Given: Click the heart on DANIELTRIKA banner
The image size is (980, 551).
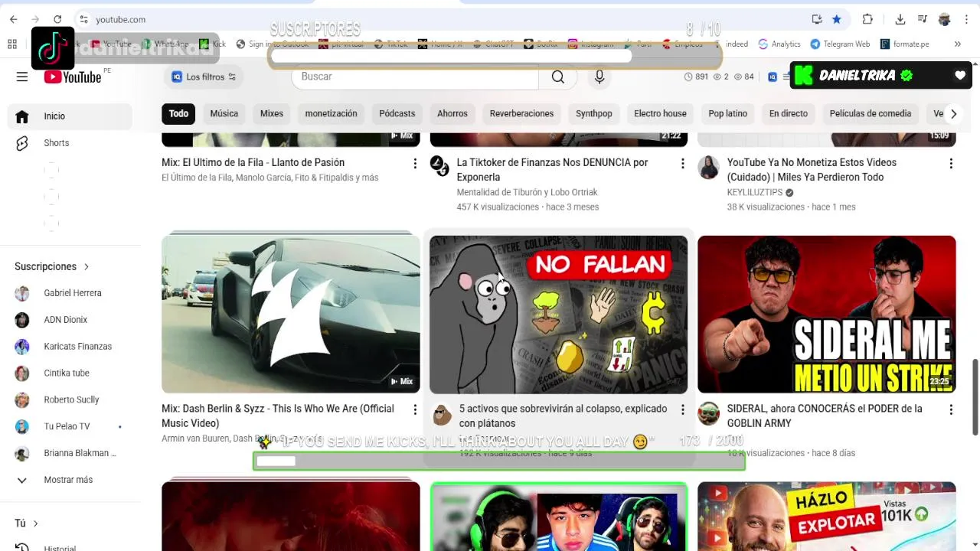Looking at the screenshot, I should point(960,76).
